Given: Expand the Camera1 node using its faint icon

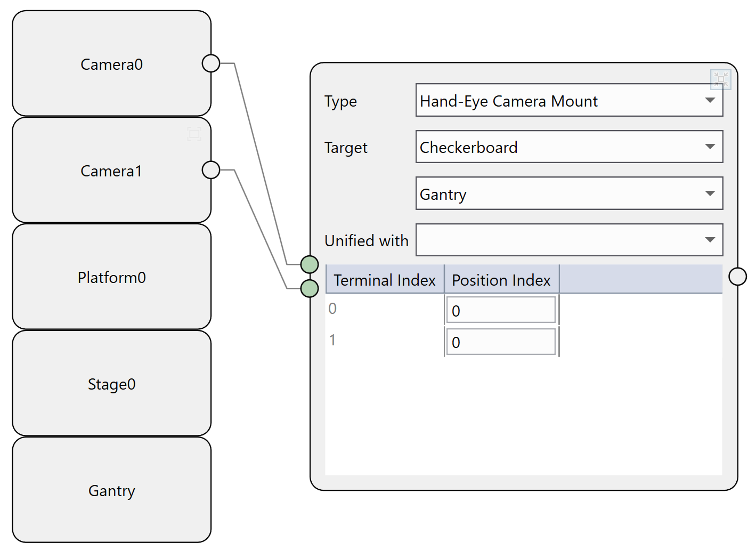Looking at the screenshot, I should 194,133.
